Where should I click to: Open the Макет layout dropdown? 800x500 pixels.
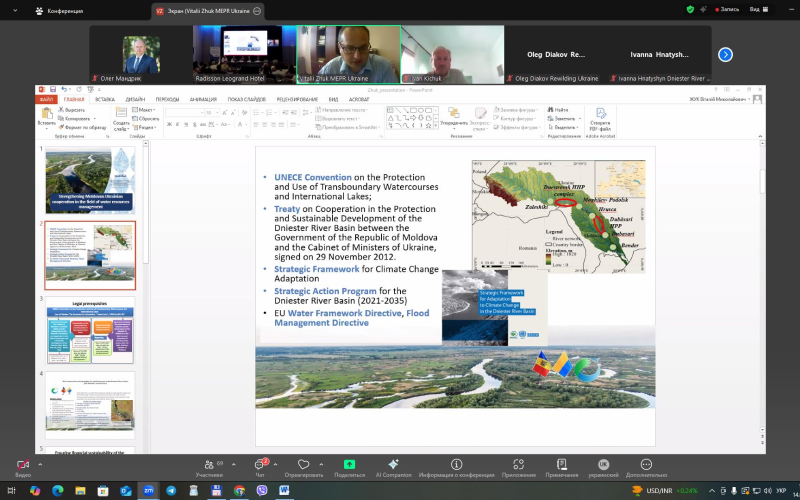(x=143, y=110)
